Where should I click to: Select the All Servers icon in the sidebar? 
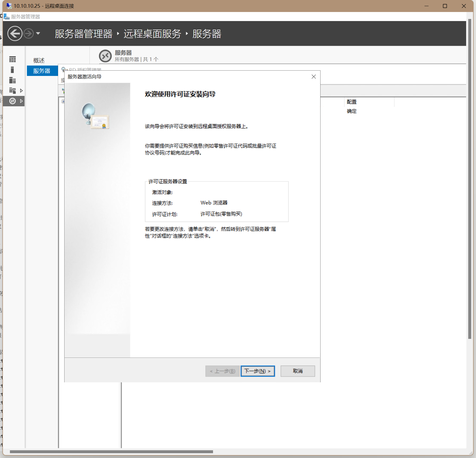(x=13, y=80)
